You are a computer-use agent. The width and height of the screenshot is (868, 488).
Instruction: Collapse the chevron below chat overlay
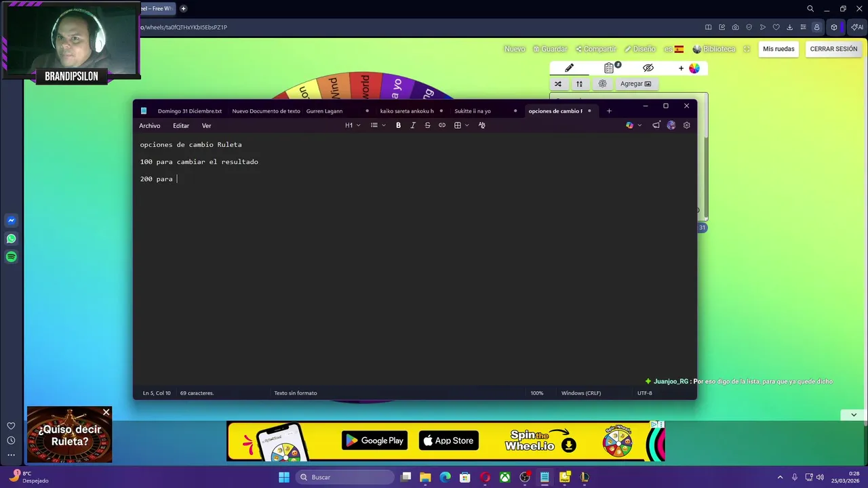tap(854, 415)
